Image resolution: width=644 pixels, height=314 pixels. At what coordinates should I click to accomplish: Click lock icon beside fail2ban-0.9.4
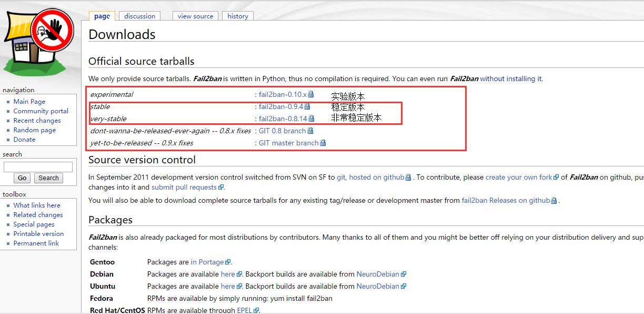(x=307, y=106)
